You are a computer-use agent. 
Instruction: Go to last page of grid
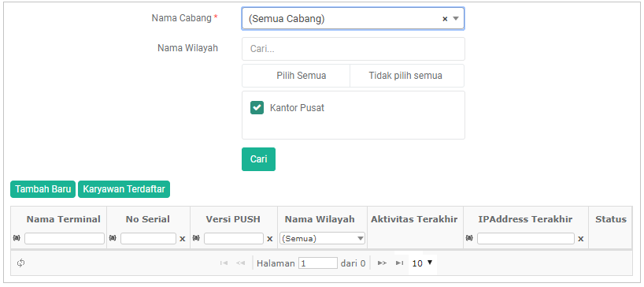(399, 263)
